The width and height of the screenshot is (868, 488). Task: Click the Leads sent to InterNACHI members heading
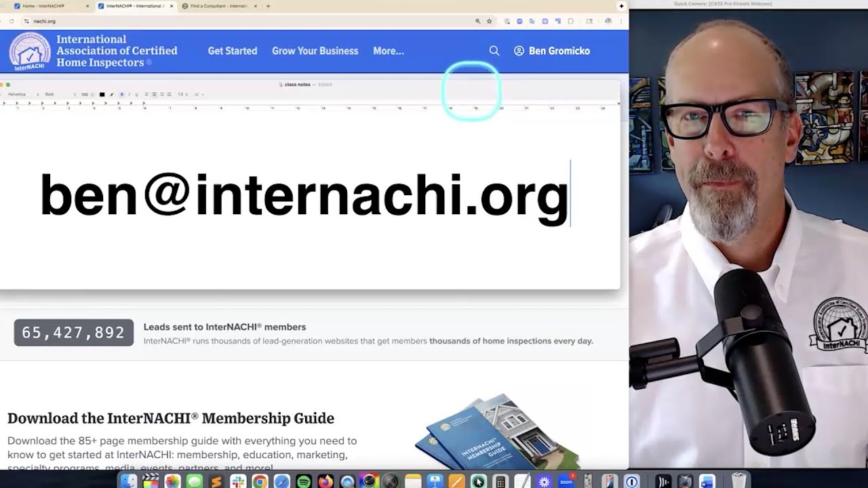point(224,327)
